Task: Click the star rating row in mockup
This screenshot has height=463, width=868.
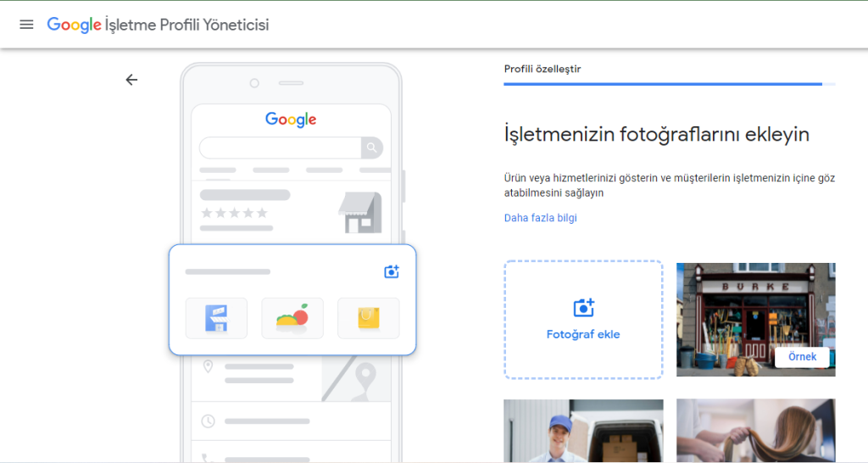Action: click(234, 213)
